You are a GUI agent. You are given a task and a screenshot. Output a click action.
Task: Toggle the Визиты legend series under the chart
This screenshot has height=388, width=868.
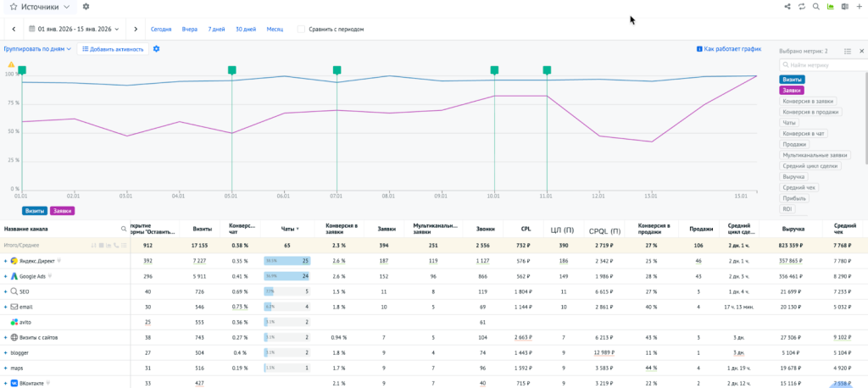point(35,210)
